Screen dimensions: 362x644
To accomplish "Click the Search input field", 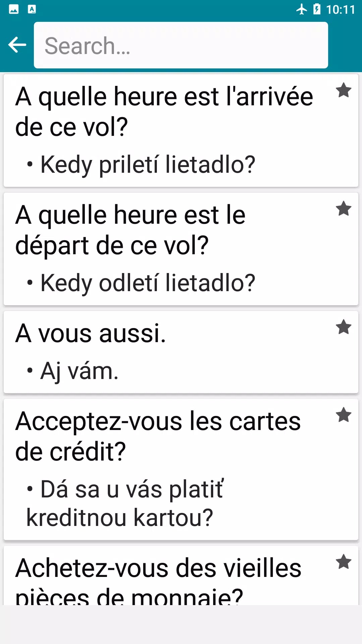I will pyautogui.click(x=181, y=45).
